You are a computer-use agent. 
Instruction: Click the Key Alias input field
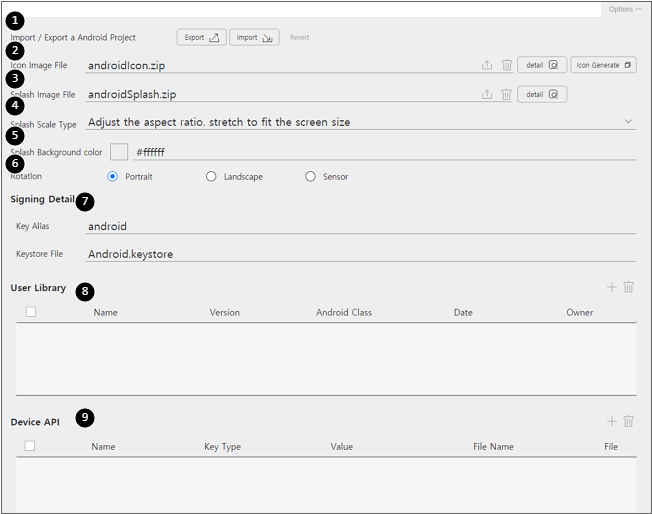coord(360,226)
